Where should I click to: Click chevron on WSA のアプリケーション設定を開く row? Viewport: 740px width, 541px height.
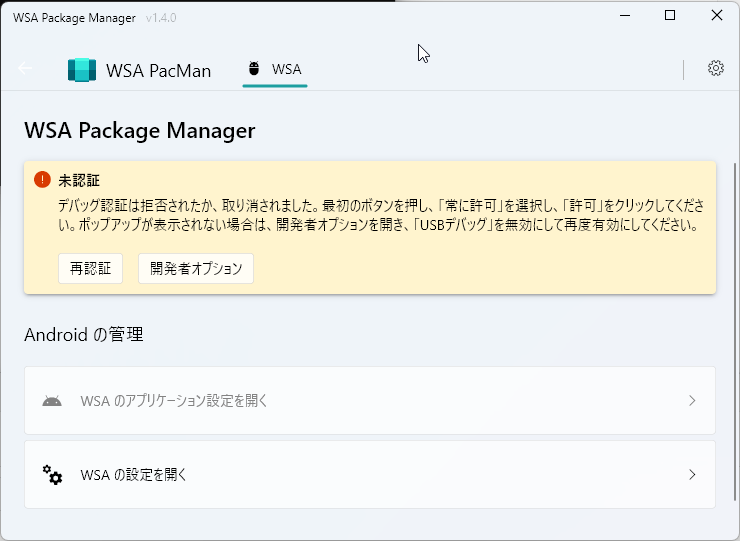692,401
